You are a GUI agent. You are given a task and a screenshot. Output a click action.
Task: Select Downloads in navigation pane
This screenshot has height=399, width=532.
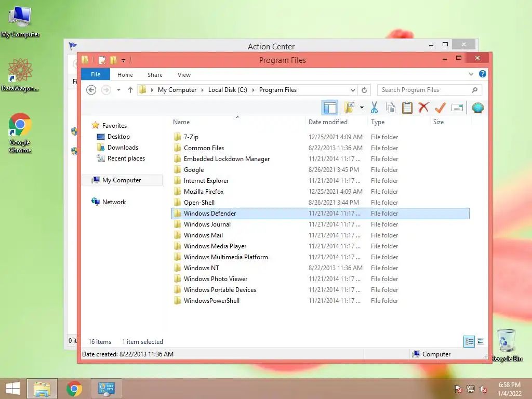[x=123, y=147]
